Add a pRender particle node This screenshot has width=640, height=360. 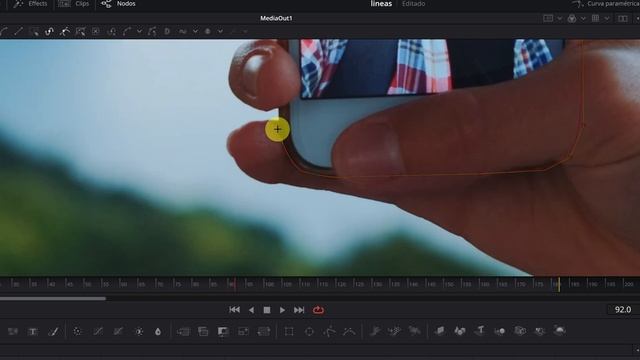(414, 331)
